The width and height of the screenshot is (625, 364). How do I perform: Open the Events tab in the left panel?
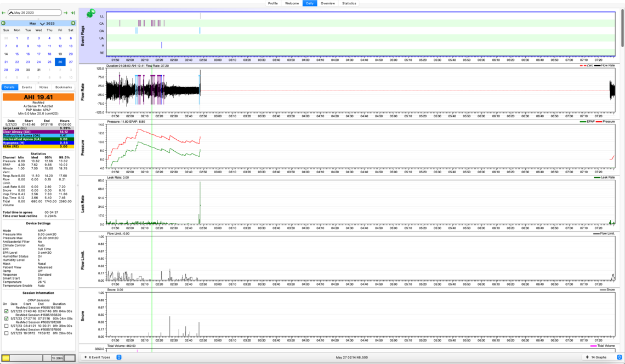(27, 87)
